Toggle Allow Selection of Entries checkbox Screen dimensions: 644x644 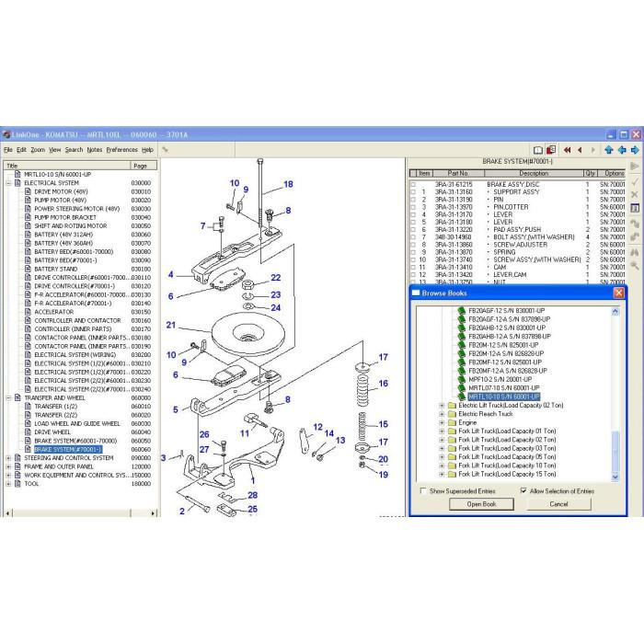tap(523, 490)
